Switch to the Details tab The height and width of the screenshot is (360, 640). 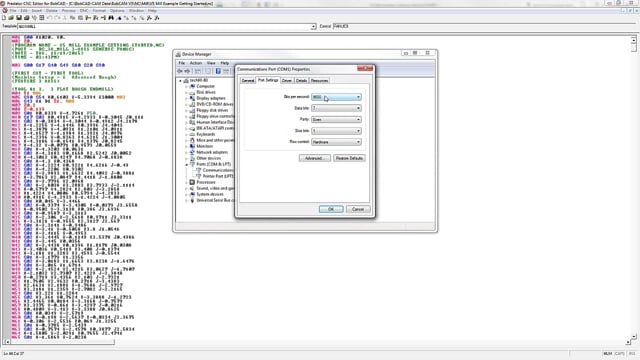[301, 81]
